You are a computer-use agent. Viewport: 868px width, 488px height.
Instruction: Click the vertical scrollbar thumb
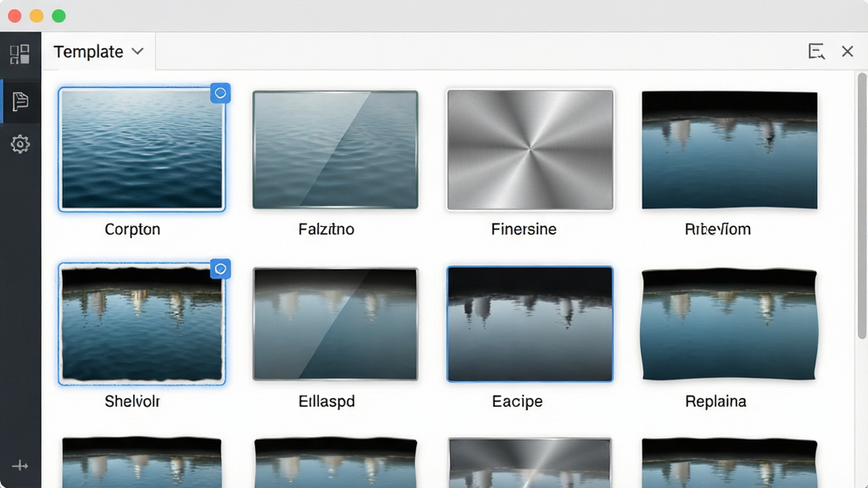pos(862,206)
